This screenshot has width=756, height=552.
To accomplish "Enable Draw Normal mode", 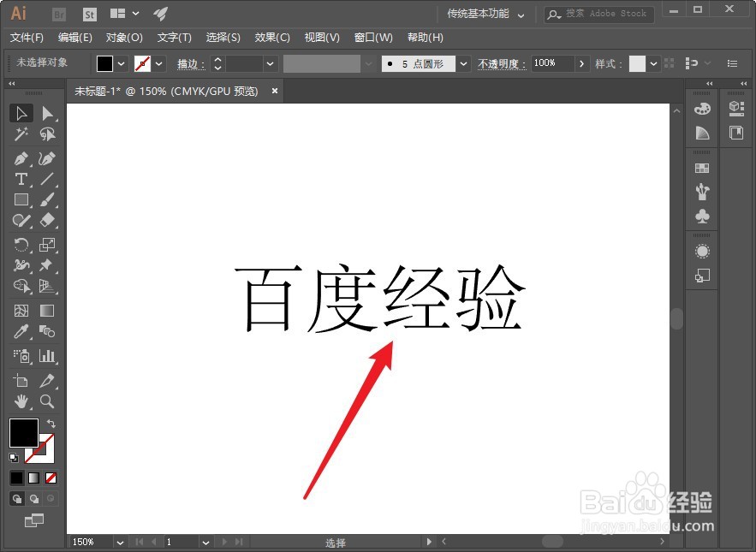I will point(17,498).
